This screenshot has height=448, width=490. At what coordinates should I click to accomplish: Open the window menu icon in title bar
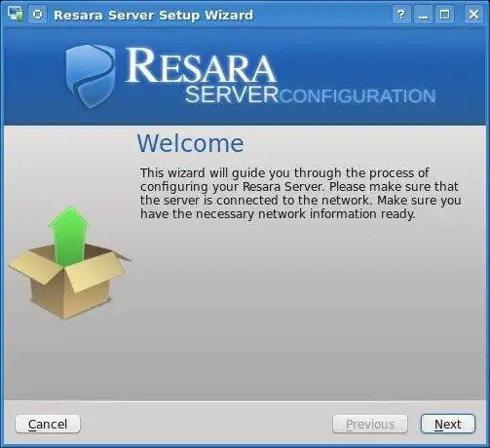(16, 14)
